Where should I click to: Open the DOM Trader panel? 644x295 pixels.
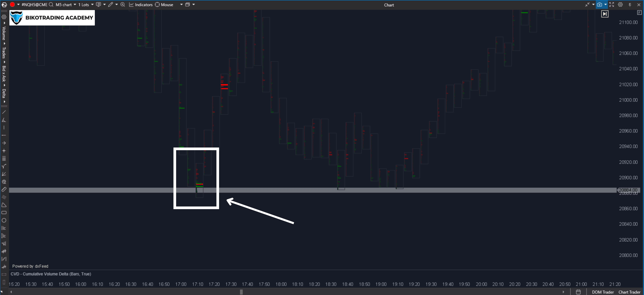coord(603,292)
